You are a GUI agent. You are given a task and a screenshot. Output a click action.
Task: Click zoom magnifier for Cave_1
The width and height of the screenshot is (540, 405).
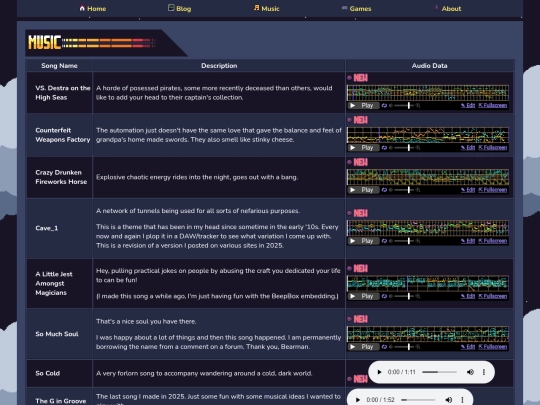(418, 241)
